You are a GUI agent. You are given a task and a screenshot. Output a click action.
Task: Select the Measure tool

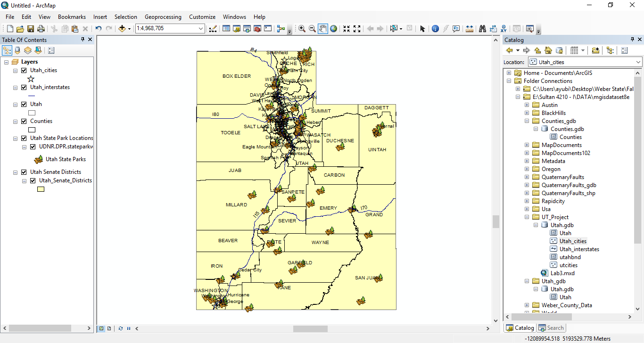coord(470,29)
